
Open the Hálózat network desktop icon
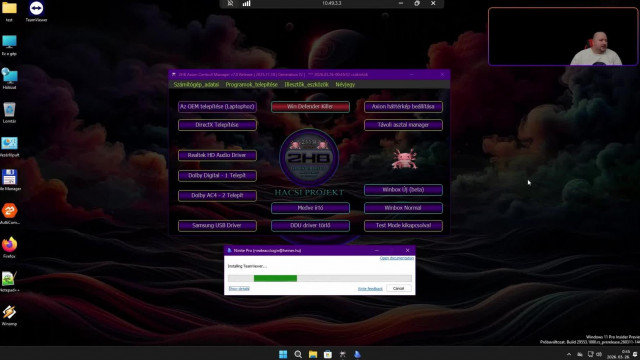point(9,79)
